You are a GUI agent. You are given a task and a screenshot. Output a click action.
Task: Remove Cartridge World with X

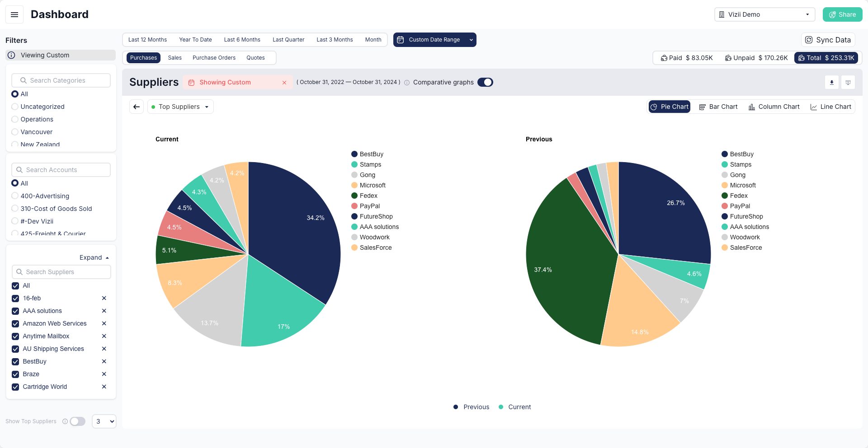(104, 387)
